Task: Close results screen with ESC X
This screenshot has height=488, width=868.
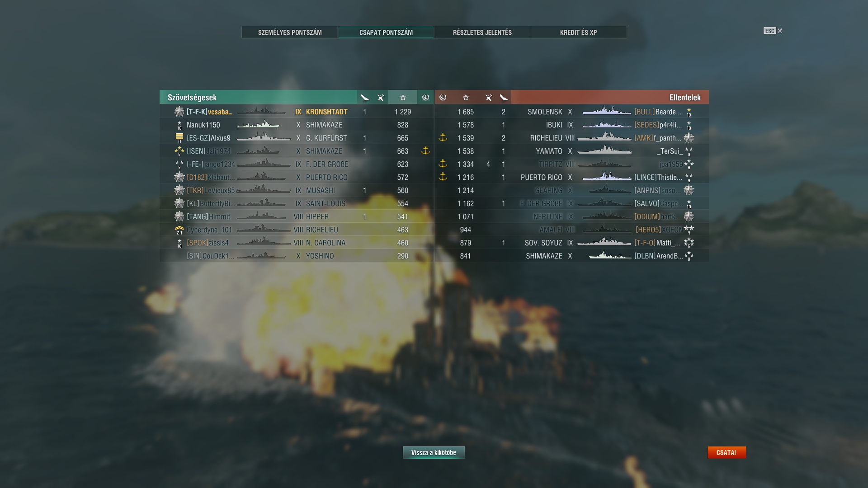Action: point(773,31)
